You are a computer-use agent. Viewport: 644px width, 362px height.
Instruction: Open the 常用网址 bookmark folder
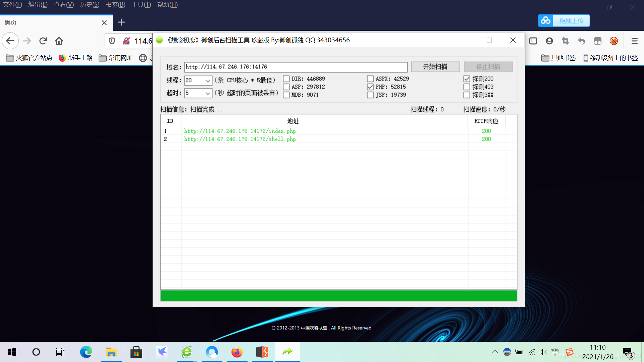[116, 58]
